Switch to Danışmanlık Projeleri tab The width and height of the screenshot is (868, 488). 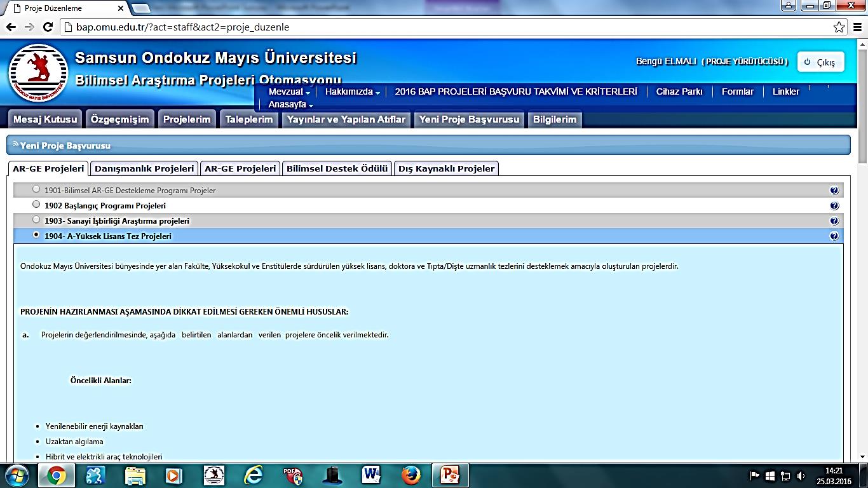point(144,168)
